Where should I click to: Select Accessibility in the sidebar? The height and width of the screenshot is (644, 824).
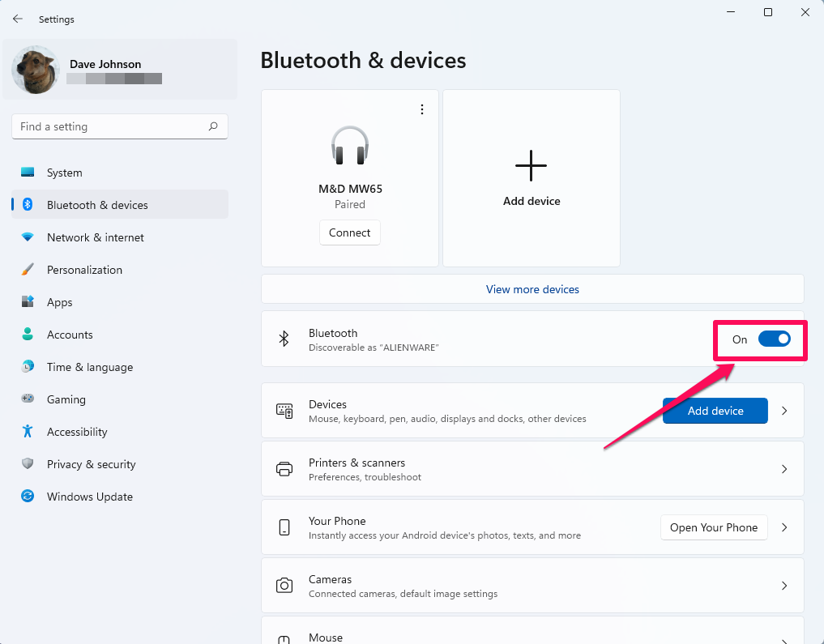click(120, 432)
